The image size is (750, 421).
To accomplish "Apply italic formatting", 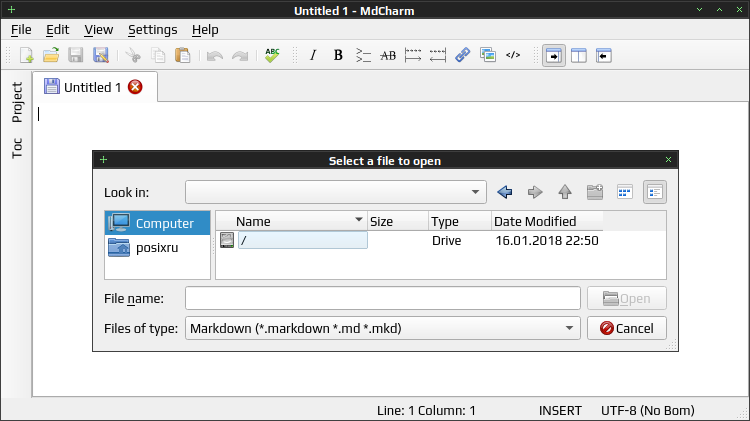I will click(x=313, y=55).
